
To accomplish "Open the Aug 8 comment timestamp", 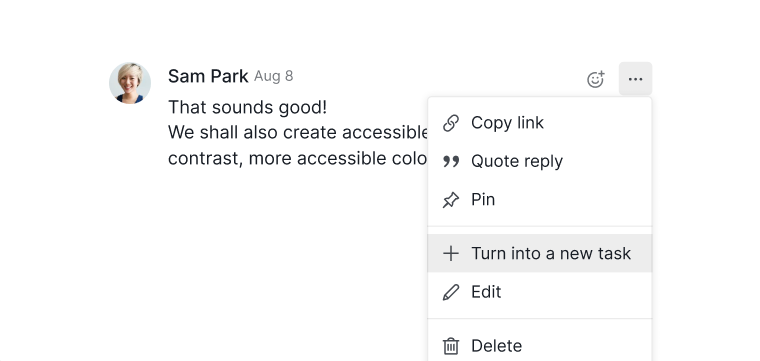I will pos(273,76).
